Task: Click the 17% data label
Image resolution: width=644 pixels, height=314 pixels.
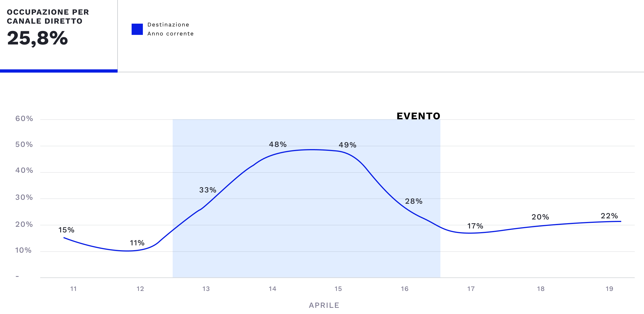Action: 475,226
